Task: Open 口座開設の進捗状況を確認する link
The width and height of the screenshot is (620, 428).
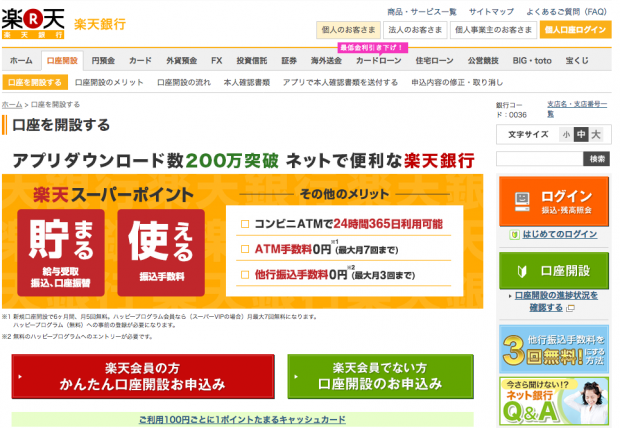Action: (x=556, y=301)
